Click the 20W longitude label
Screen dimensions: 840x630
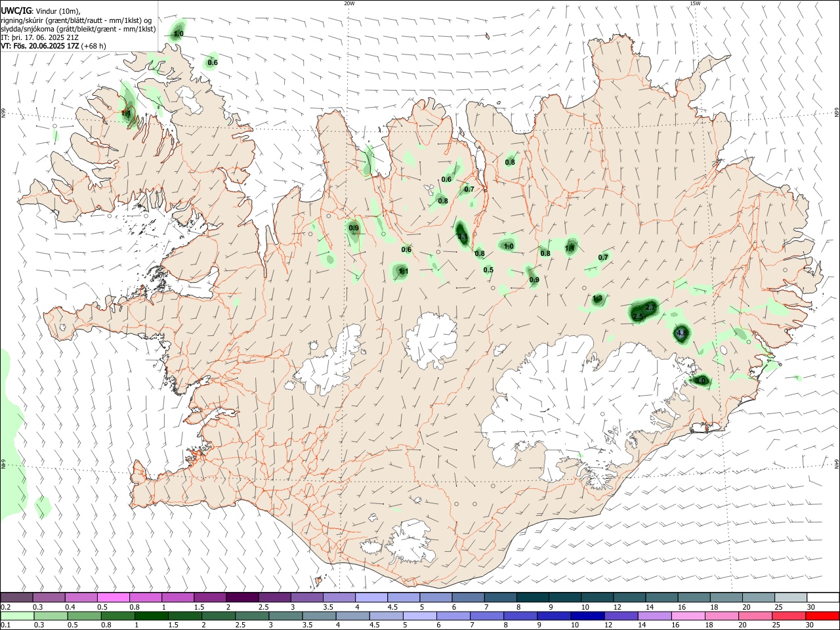pos(349,3)
